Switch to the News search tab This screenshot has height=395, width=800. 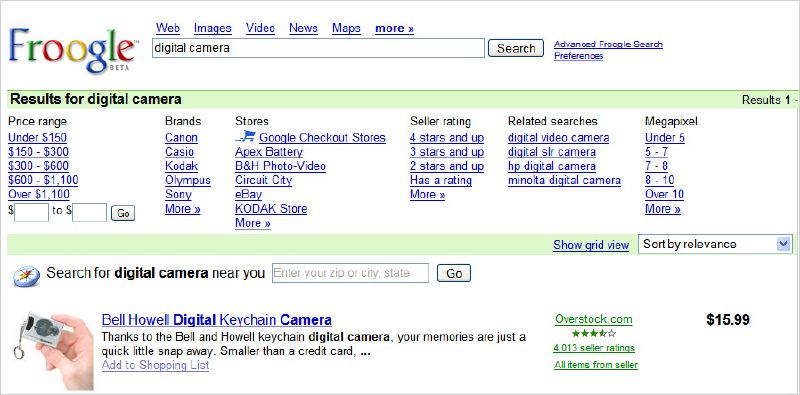pyautogui.click(x=303, y=28)
